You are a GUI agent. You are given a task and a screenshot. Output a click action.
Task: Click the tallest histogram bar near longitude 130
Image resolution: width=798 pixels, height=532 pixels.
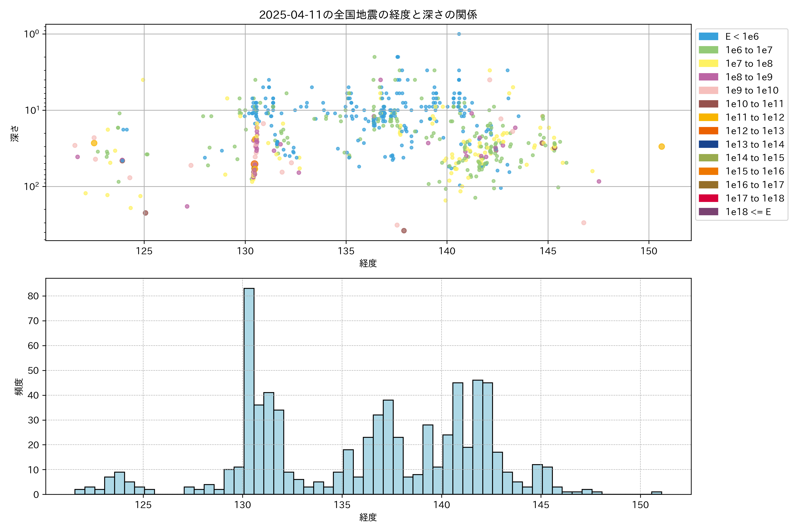pos(249,390)
